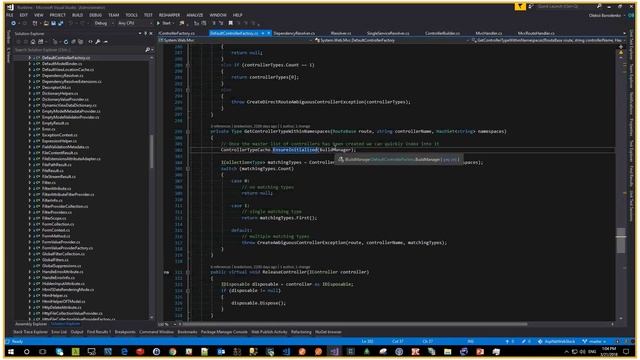Click the git branch name in status bar

(595, 341)
